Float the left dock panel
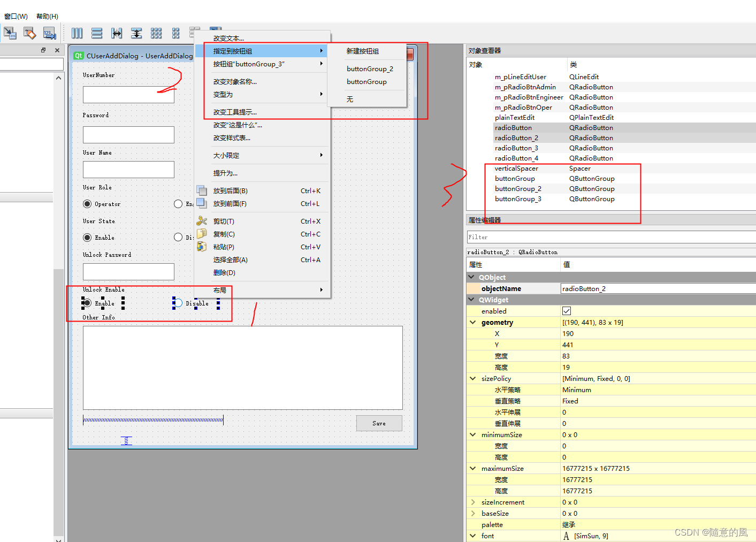This screenshot has height=542, width=756. point(43,50)
